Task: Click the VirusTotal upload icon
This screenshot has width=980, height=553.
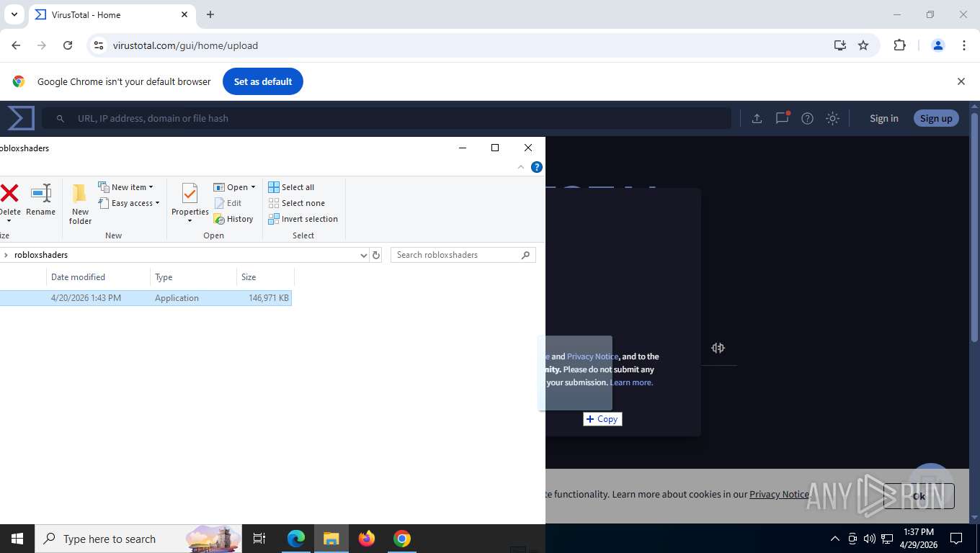Action: tap(757, 118)
